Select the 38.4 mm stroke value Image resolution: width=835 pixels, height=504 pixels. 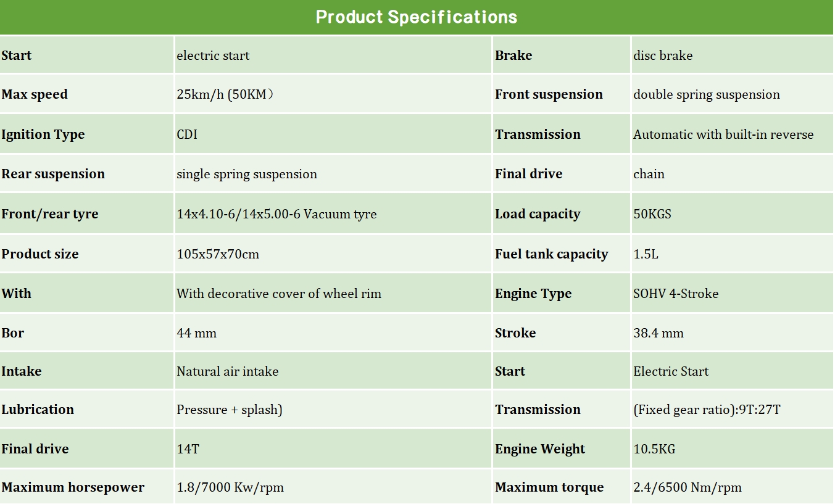coord(658,333)
